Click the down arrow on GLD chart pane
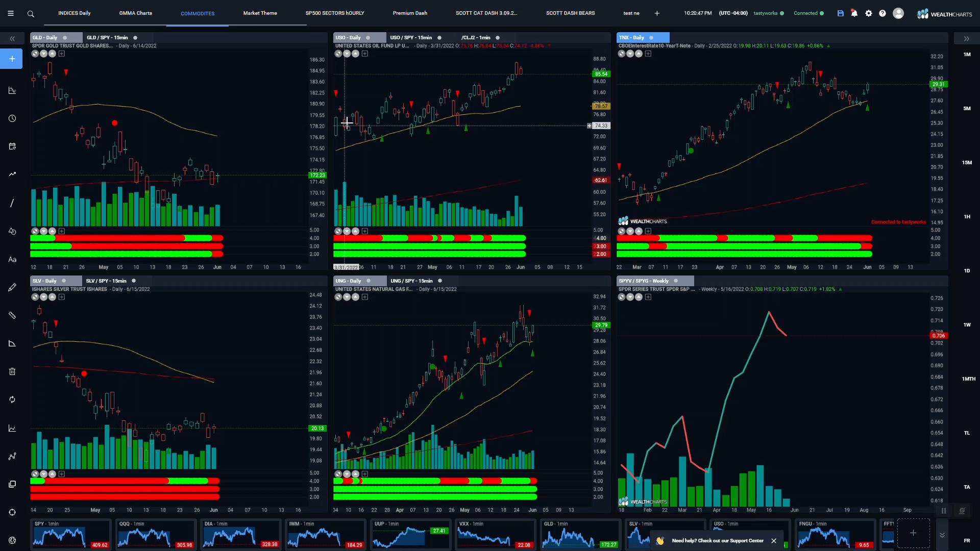 coord(44,54)
